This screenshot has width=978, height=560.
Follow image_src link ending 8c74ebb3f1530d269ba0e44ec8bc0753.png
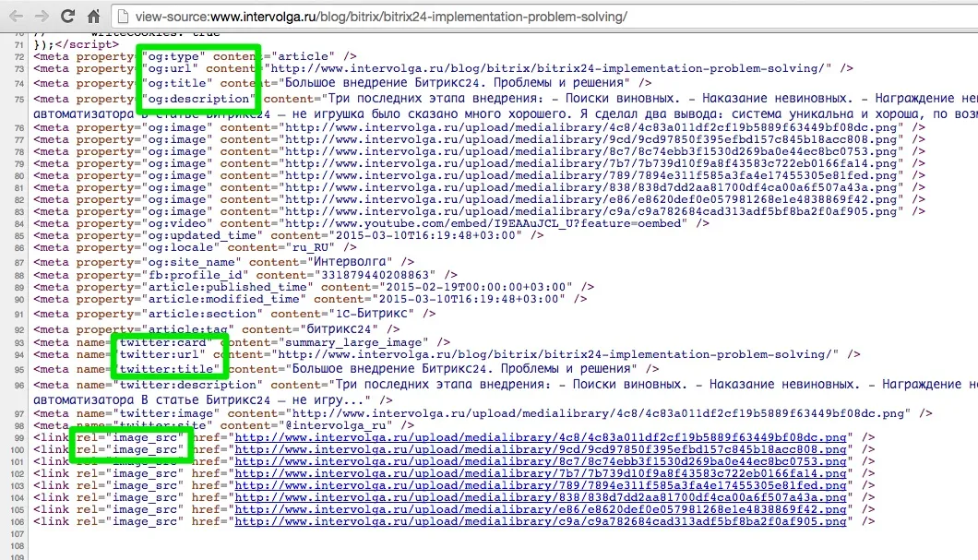point(540,461)
